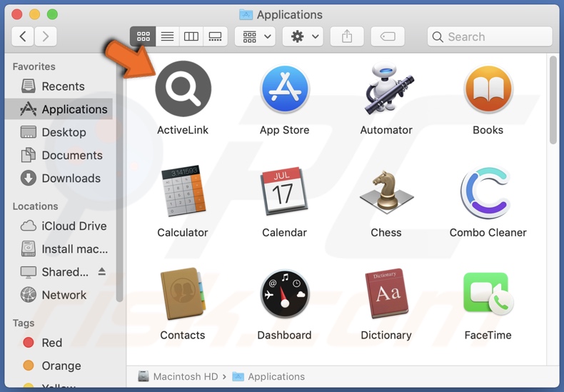Select the Dashboard app icon
The image size is (564, 392).
tap(285, 293)
